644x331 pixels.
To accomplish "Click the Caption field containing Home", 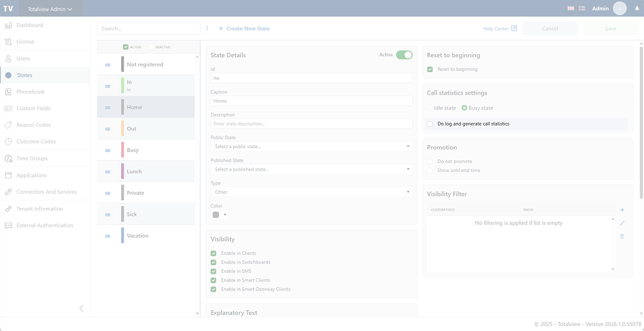I will point(311,101).
